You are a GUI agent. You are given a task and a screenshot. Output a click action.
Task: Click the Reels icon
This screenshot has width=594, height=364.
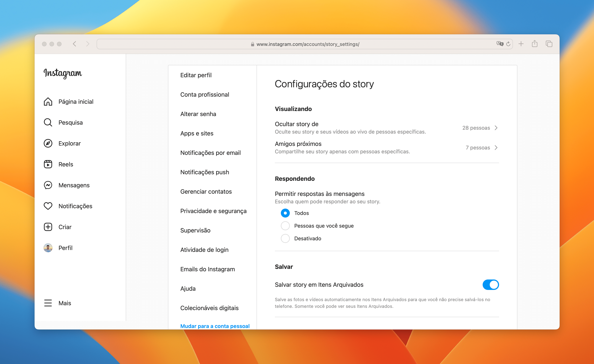point(48,164)
